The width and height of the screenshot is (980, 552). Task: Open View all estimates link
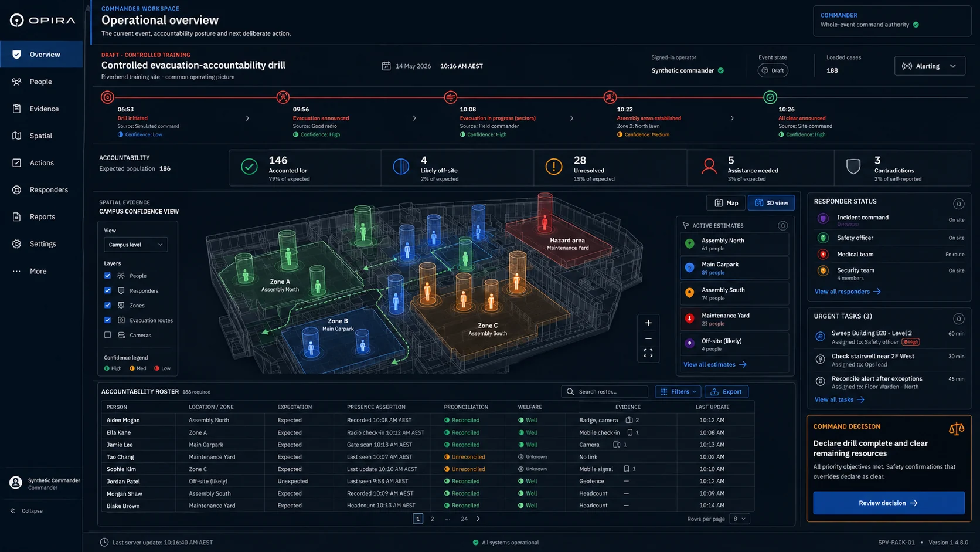[x=714, y=364]
